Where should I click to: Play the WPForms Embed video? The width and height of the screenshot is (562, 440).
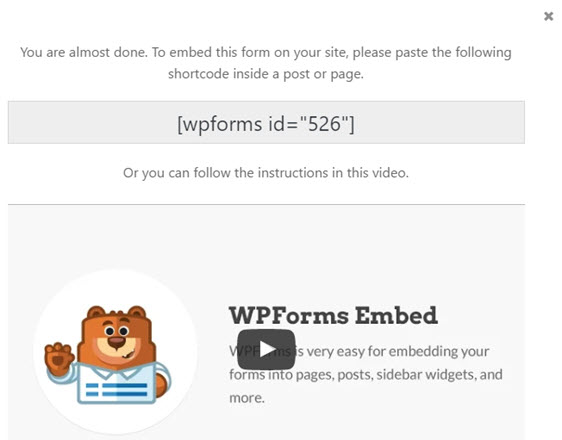coord(266,349)
